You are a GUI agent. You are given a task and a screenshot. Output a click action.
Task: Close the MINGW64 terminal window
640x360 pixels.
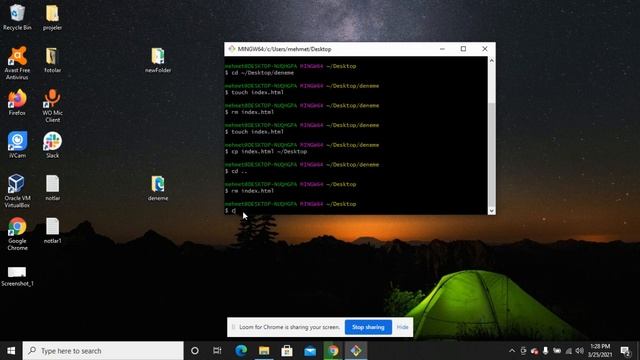[484, 49]
